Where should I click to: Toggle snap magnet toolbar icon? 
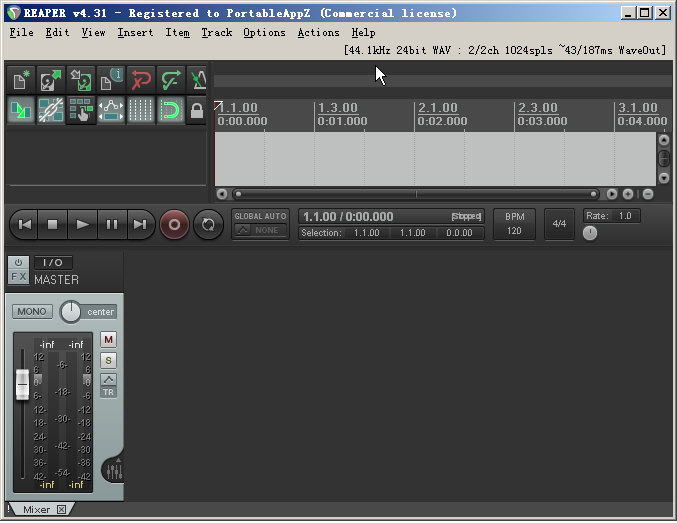tap(171, 111)
